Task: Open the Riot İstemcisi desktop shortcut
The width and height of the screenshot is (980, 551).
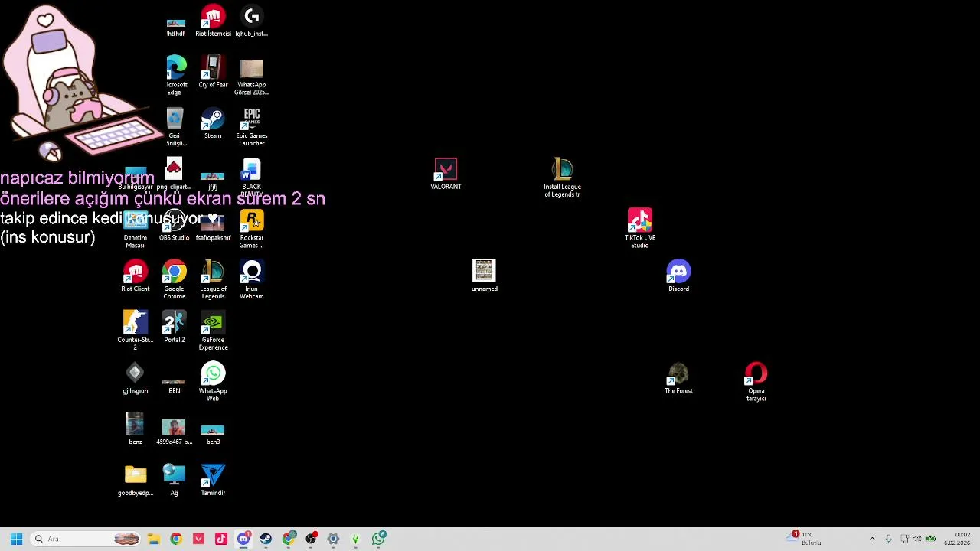Action: click(x=213, y=21)
